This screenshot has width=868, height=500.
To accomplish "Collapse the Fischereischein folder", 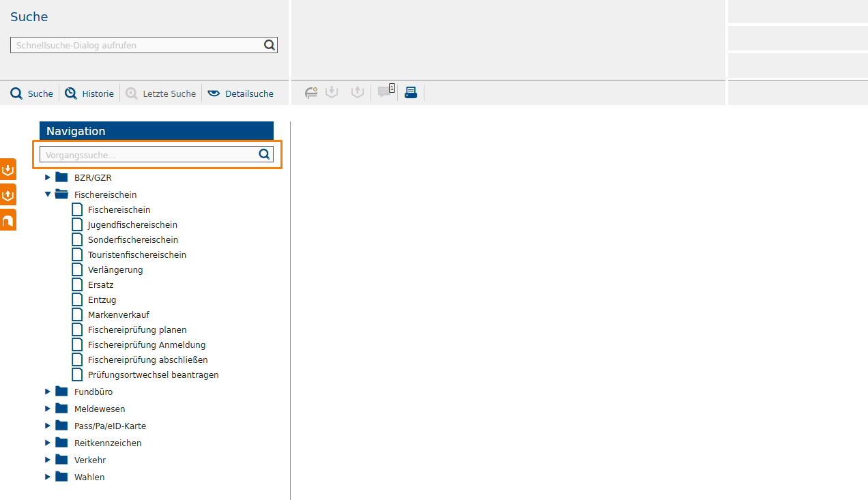I will point(48,194).
